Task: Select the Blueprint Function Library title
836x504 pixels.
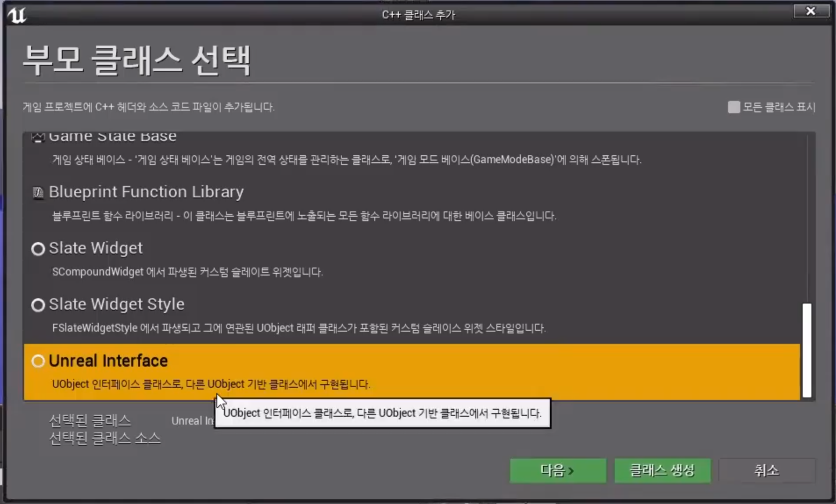Action: [x=146, y=192]
